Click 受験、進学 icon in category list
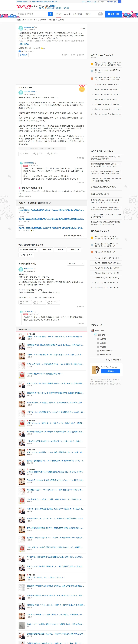The image size is (138, 644). tap(95, 335)
